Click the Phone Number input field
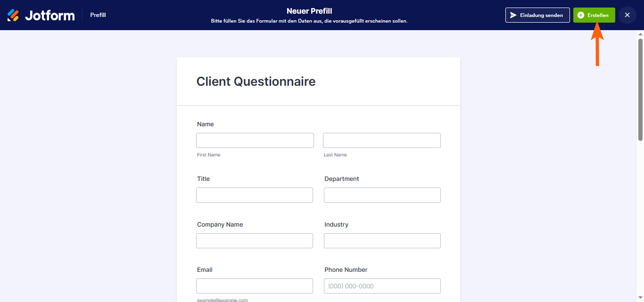Screen dimensions: 644x302 point(382,286)
